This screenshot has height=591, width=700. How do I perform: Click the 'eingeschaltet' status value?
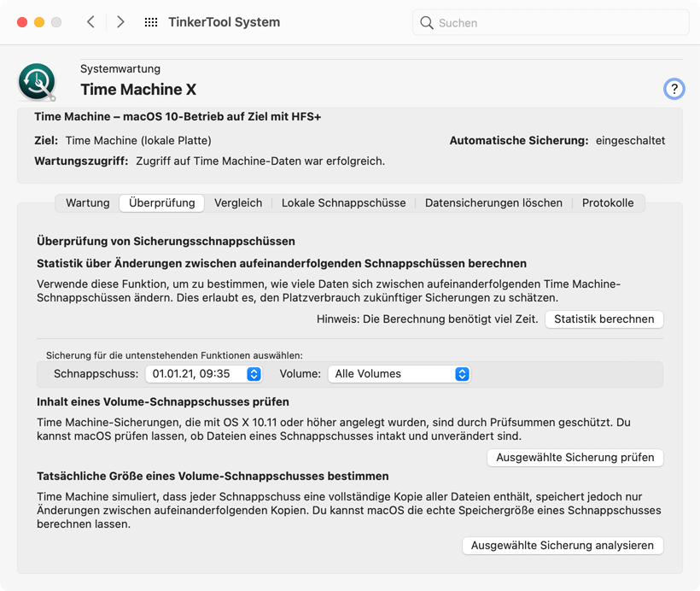pos(630,140)
